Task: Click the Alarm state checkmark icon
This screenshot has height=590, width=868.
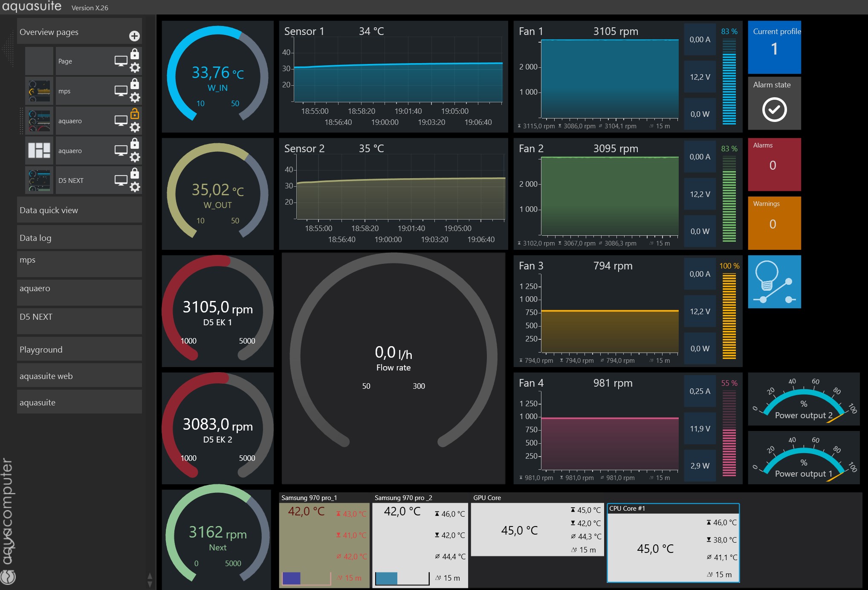Action: point(774,110)
